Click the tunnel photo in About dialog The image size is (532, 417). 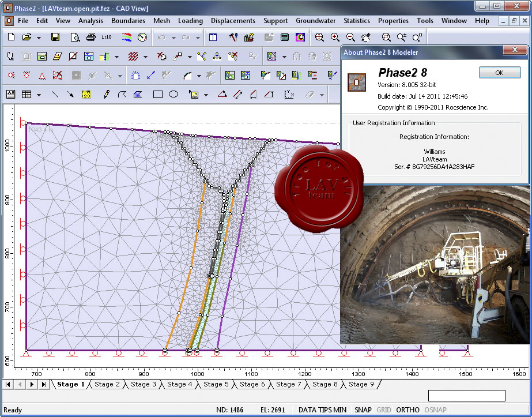point(434,265)
